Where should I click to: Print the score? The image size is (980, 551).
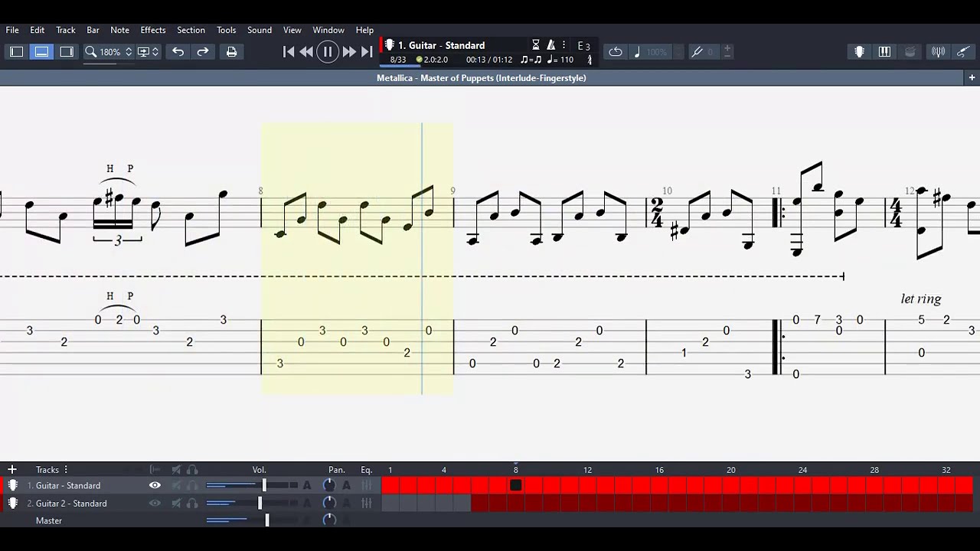(x=231, y=52)
